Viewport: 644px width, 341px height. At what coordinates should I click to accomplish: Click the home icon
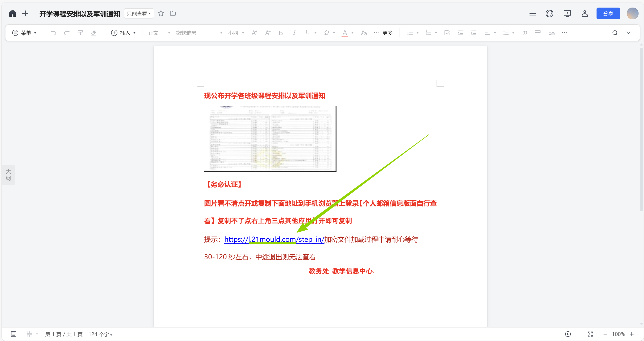[x=13, y=13]
